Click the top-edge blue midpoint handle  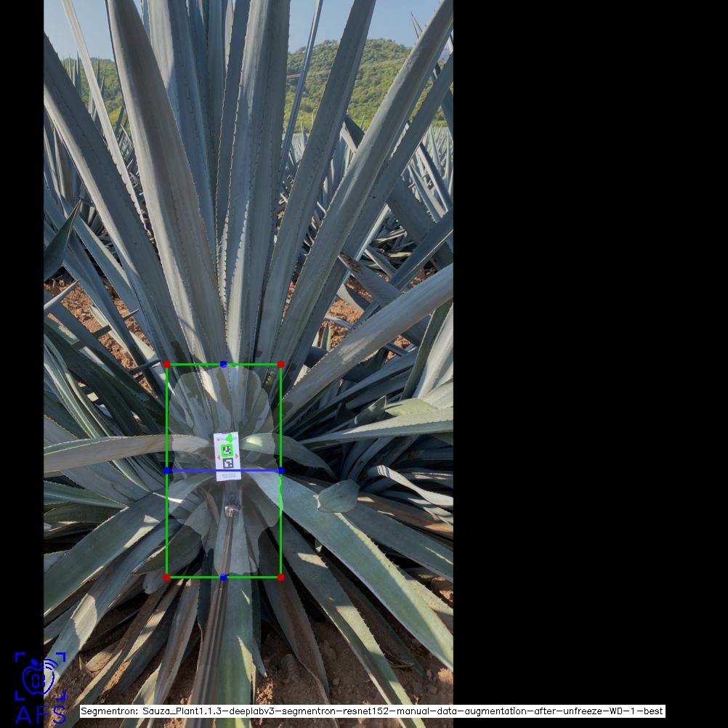[x=224, y=364]
